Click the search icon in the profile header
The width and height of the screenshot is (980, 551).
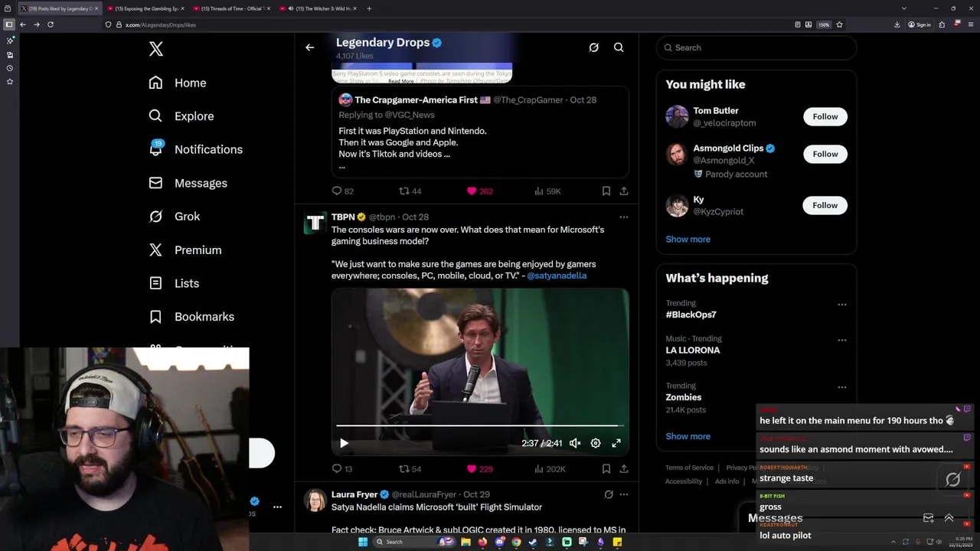pyautogui.click(x=619, y=47)
